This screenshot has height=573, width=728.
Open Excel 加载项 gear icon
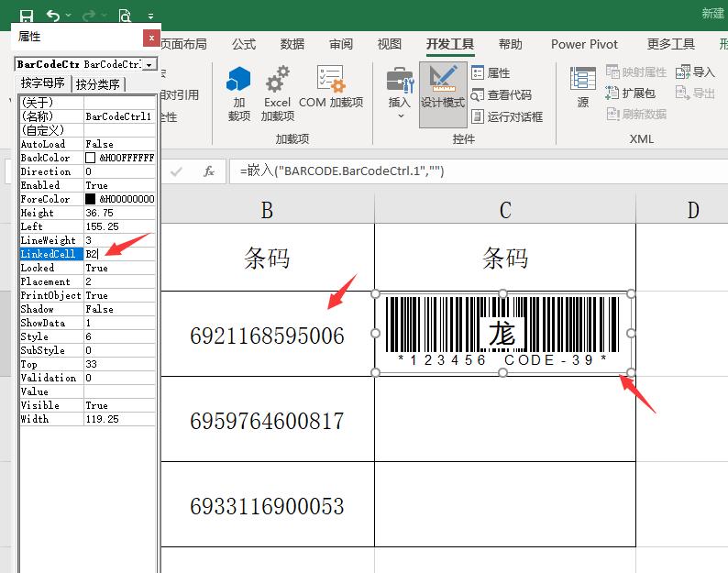pyautogui.click(x=277, y=79)
